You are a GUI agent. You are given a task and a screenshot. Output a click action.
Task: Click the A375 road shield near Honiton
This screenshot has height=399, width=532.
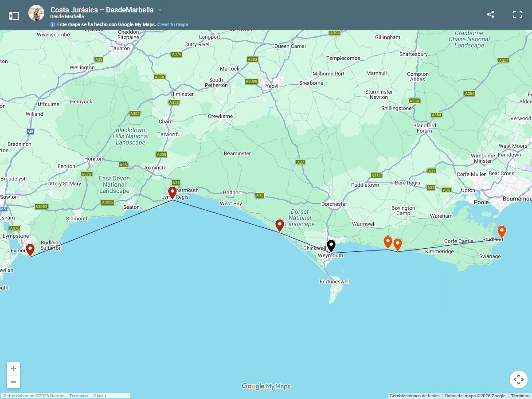pyautogui.click(x=86, y=174)
